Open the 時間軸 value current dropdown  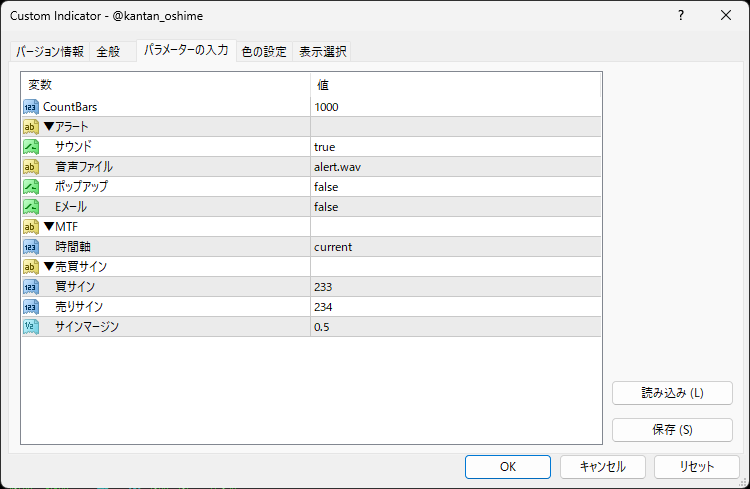tap(455, 247)
